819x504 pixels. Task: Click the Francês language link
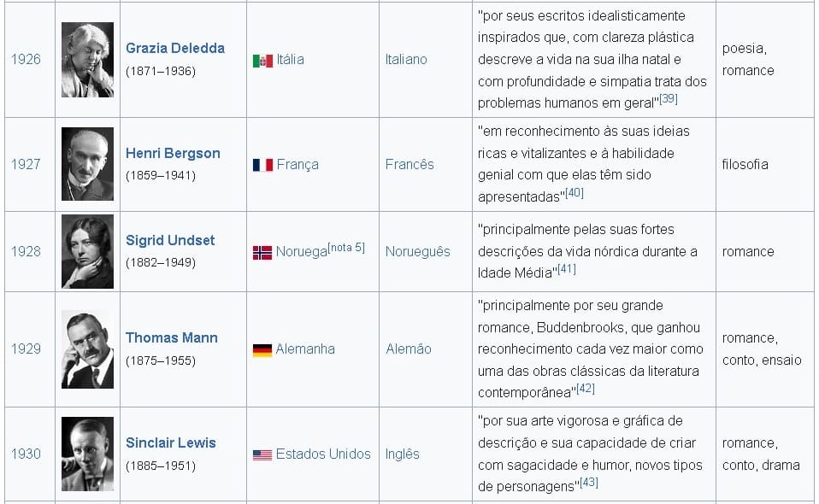click(x=409, y=164)
